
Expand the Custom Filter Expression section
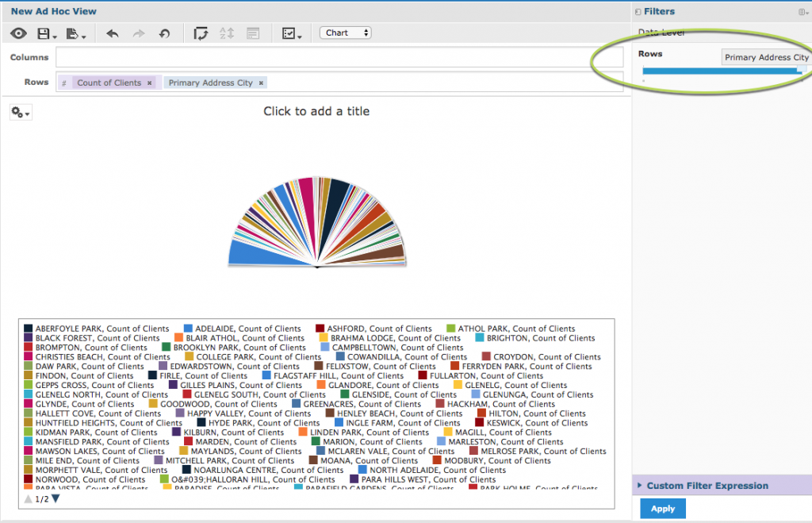pyautogui.click(x=707, y=486)
